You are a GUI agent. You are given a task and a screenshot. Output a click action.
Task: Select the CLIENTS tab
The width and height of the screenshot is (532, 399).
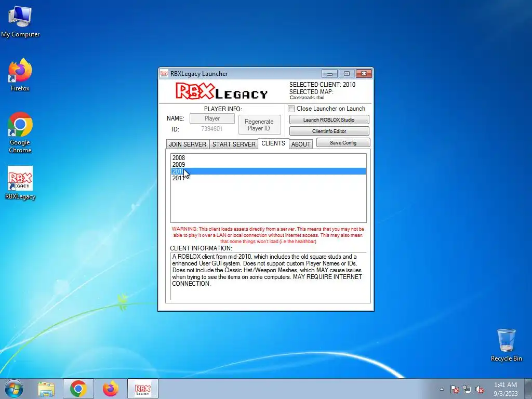click(x=273, y=143)
